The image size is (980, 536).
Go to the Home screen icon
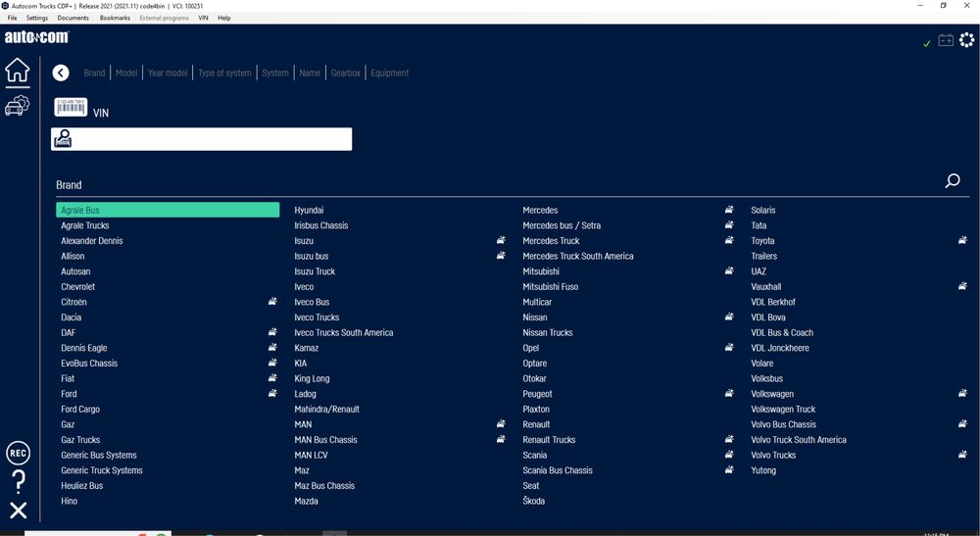click(x=18, y=70)
